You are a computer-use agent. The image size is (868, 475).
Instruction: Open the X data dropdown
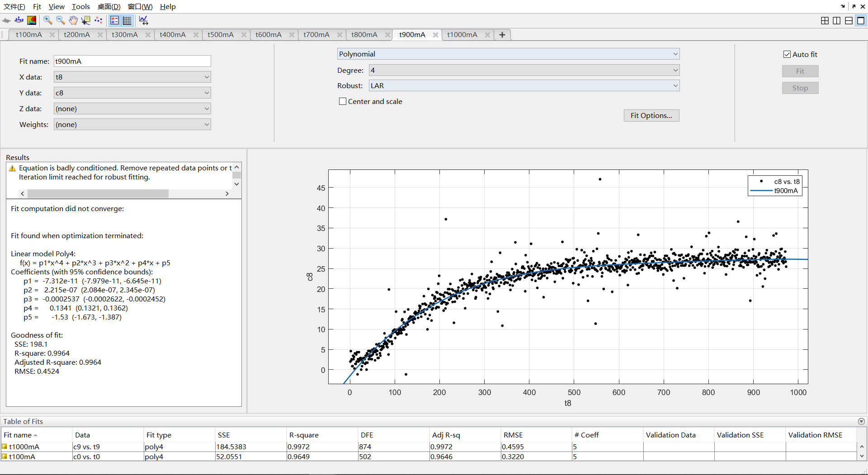point(132,77)
